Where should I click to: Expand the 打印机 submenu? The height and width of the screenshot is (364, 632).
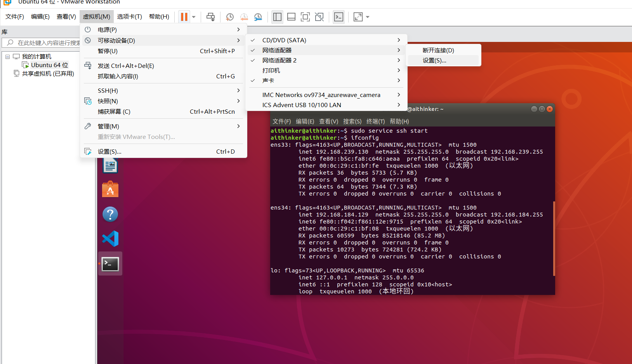(x=326, y=70)
